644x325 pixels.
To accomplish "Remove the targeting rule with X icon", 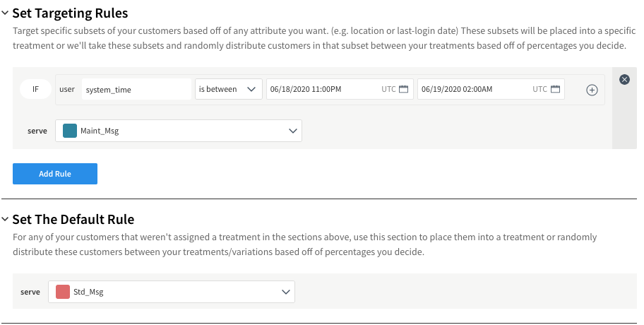I will point(624,79).
